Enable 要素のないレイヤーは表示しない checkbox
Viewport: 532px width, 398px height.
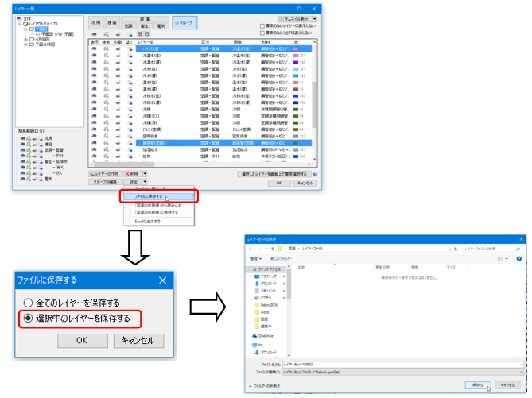(263, 25)
